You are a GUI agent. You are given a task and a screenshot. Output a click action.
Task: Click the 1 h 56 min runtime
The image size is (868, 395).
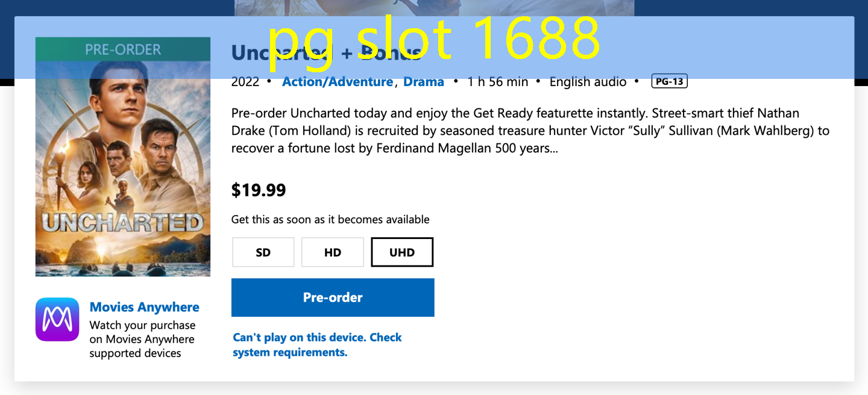point(497,82)
